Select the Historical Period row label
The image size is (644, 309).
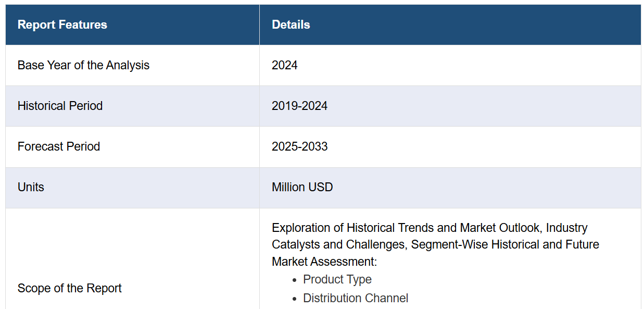click(x=60, y=106)
